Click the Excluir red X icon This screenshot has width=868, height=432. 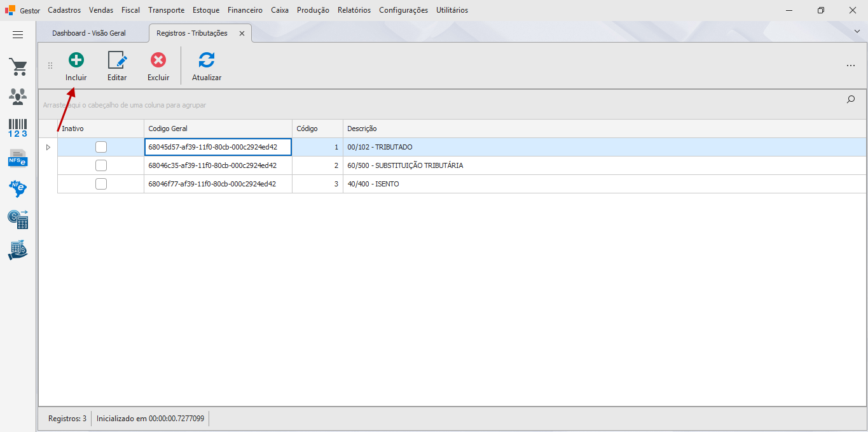158,60
